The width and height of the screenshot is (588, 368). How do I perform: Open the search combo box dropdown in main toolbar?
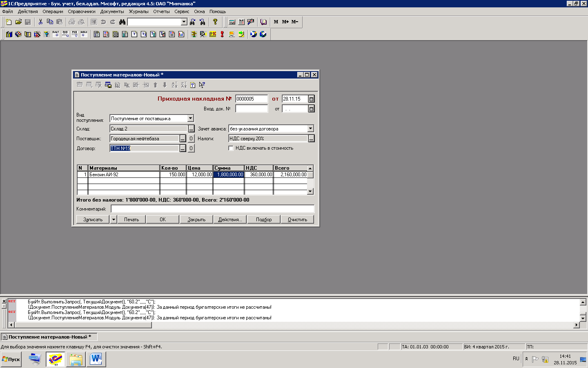pos(184,22)
